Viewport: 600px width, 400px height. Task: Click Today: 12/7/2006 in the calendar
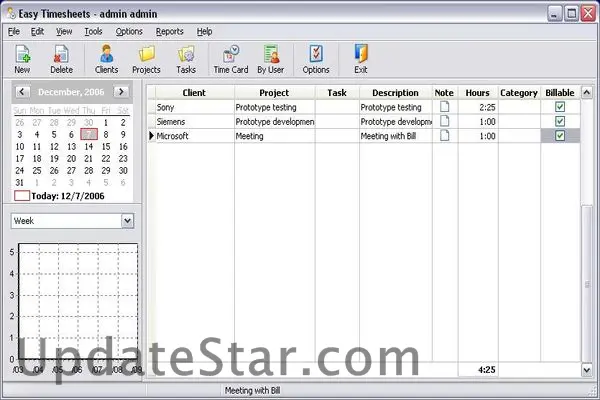(60, 196)
